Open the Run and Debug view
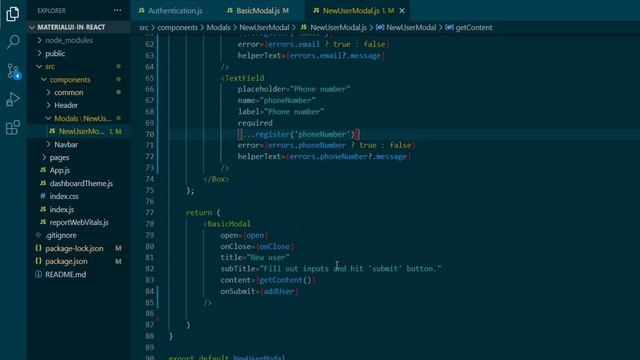The width and height of the screenshot is (640, 360). (x=13, y=99)
